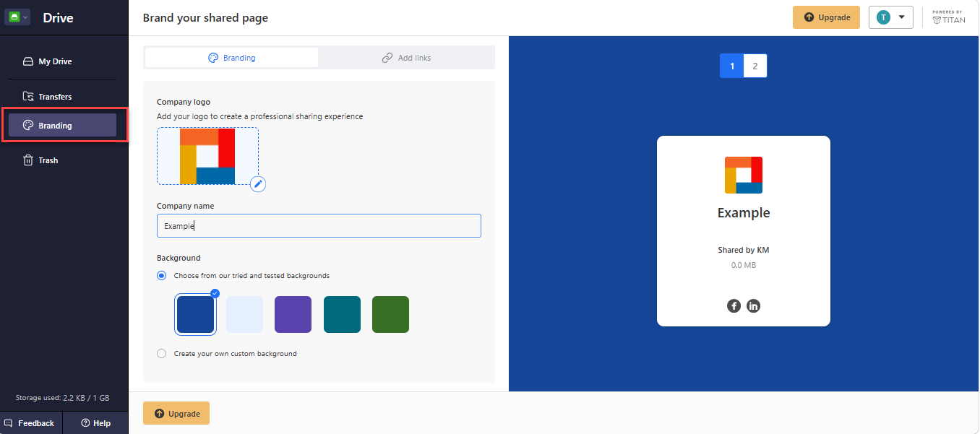Viewport: 980px width, 434px height.
Task: Click the '0.0 MB' size text
Action: click(x=744, y=265)
